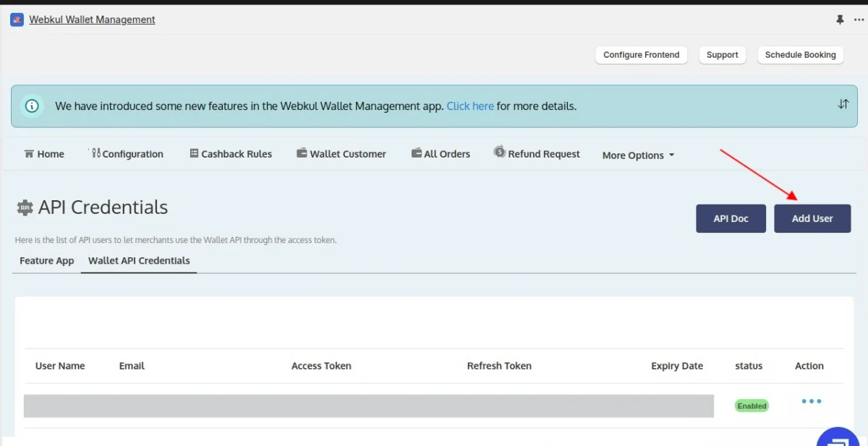Expand the More Options dropdown

tap(638, 155)
